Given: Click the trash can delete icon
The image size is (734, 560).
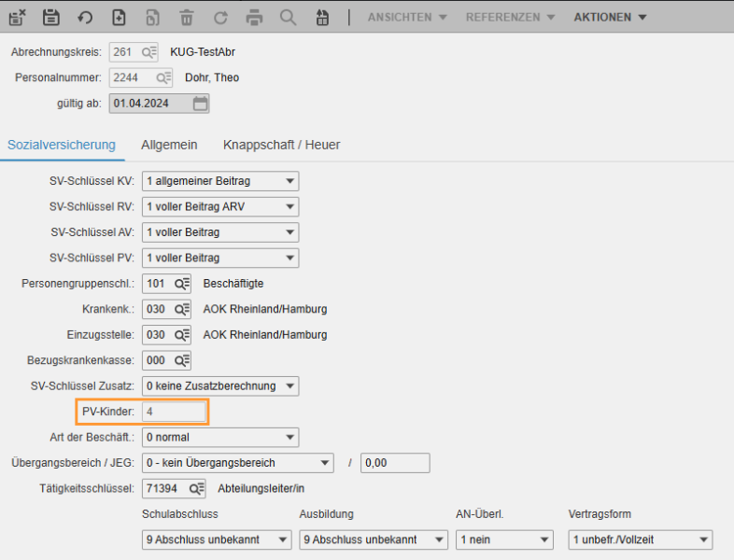Looking at the screenshot, I should click(187, 18).
